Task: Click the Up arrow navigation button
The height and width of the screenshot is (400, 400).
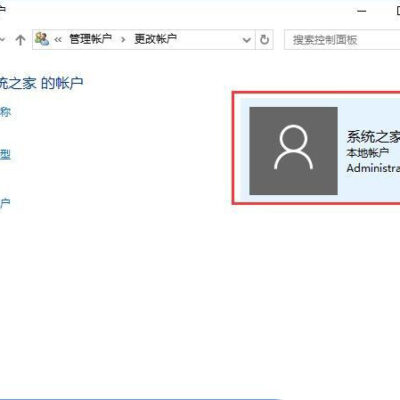Action: coord(20,40)
